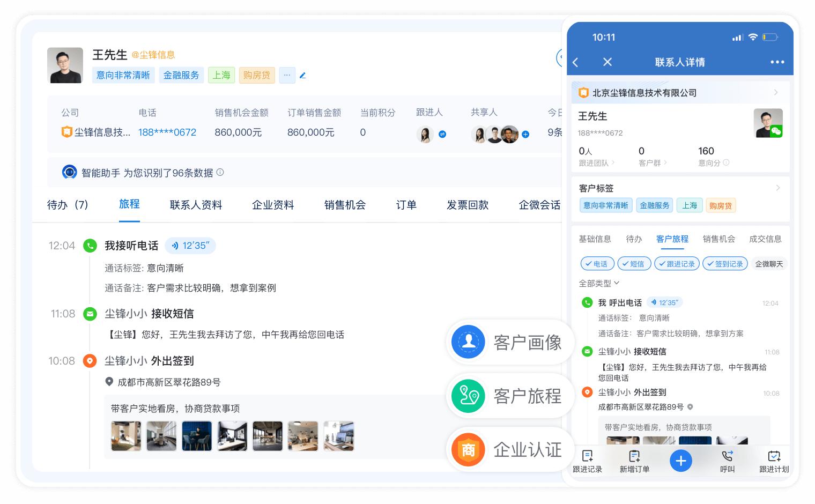Play the 12′35″ recording in mobile panel
This screenshot has height=504, width=815.
[x=665, y=302]
